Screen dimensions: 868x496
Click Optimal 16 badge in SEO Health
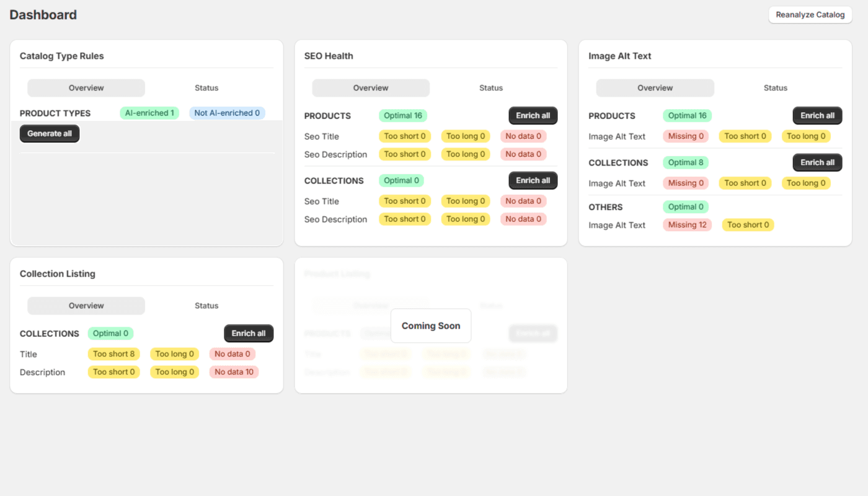tap(403, 116)
